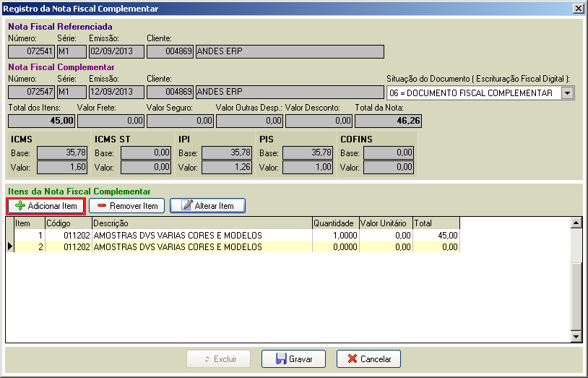588x378 pixels.
Task: Click the disabled Excluir button
Action: pos(219,359)
